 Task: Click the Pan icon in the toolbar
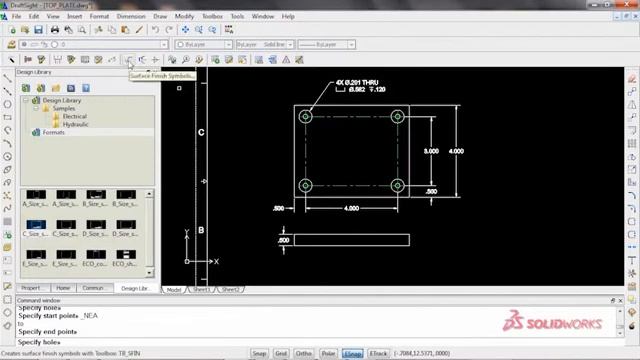pos(185,30)
